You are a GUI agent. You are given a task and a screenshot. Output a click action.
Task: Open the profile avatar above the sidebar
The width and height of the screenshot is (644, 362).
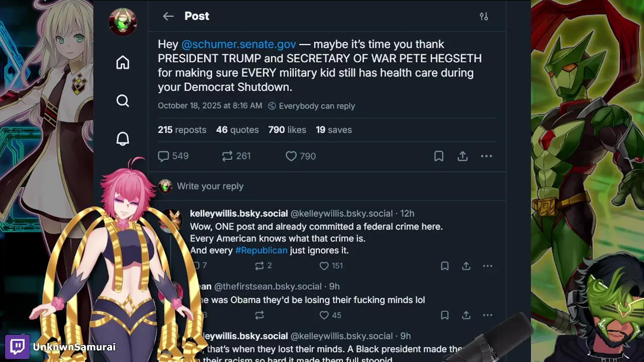[x=123, y=22]
